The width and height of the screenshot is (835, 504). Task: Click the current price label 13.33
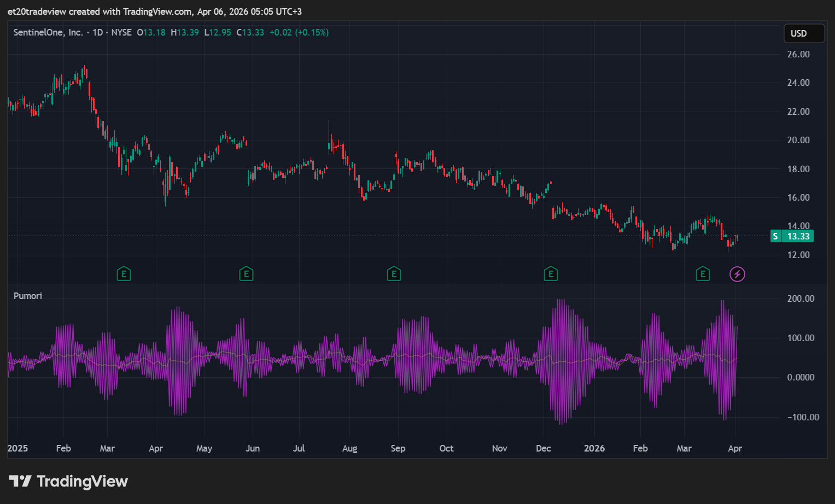[x=798, y=236]
